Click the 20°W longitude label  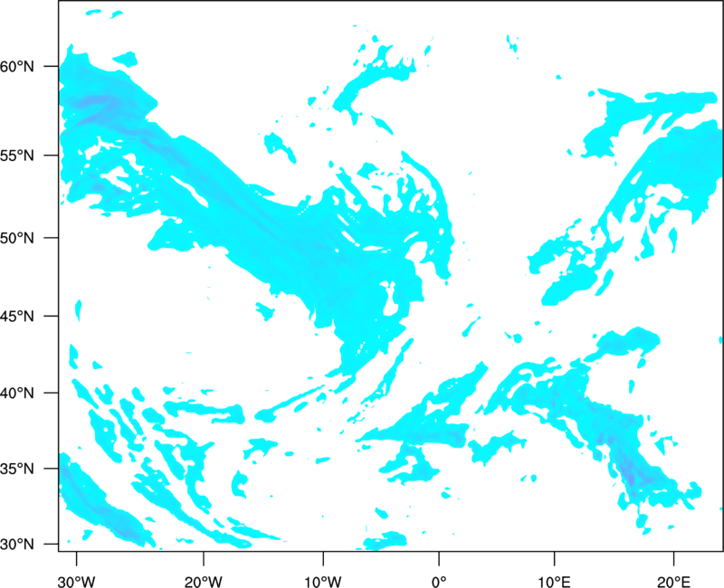204,582
